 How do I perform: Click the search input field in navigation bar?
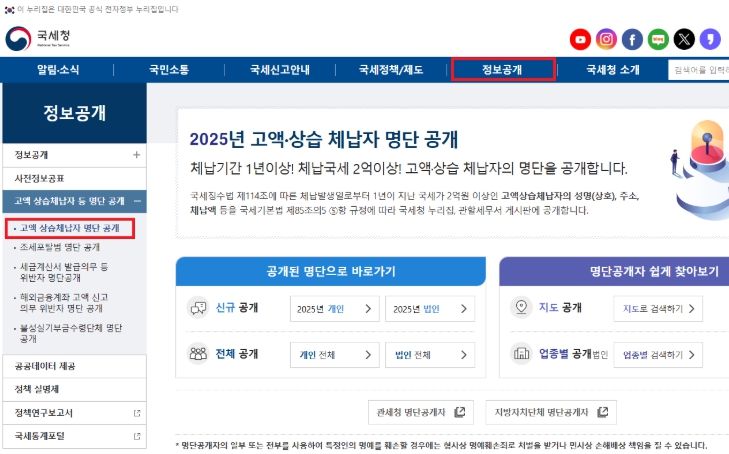(698, 70)
